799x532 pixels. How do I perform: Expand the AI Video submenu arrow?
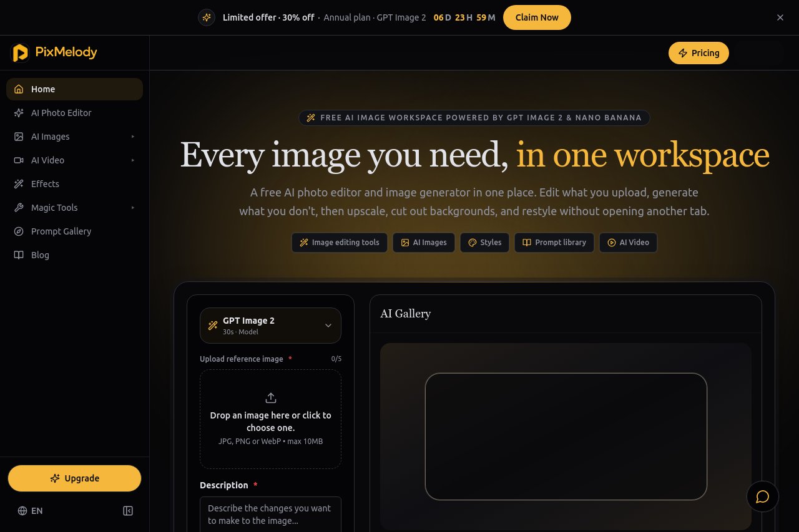133,160
